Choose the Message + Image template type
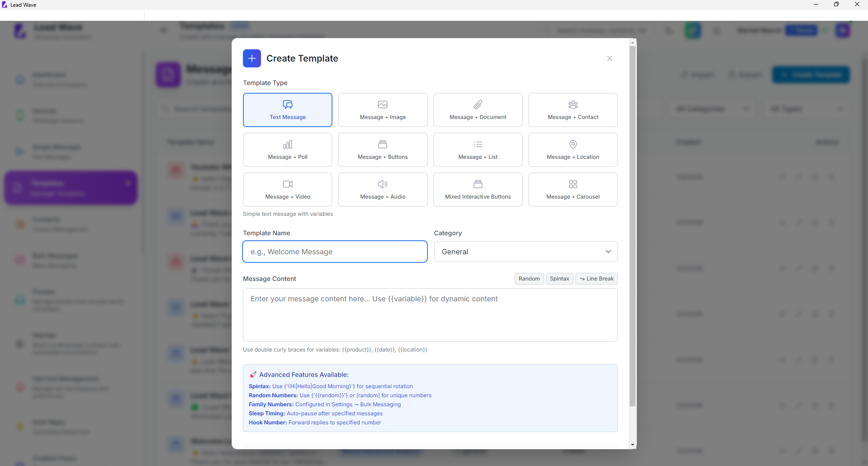 tap(382, 110)
